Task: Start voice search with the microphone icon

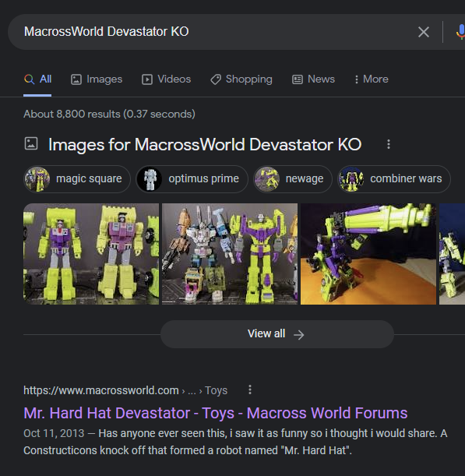Action: coord(461,32)
